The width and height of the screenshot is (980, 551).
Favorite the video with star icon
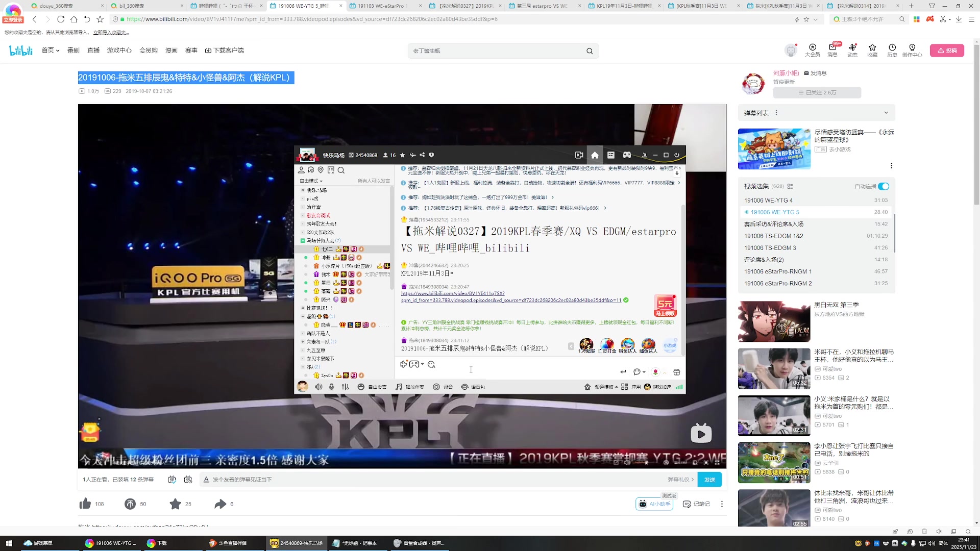(x=175, y=504)
